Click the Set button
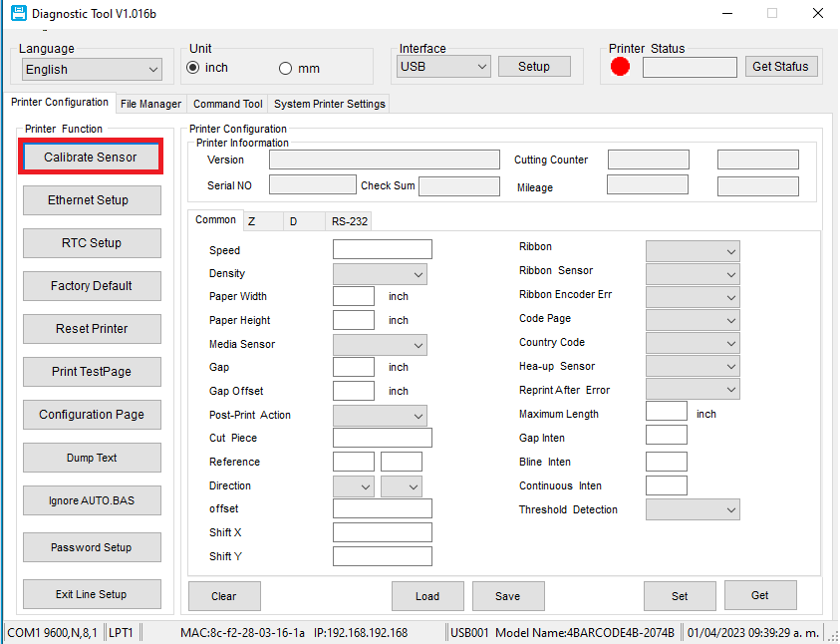 [680, 596]
